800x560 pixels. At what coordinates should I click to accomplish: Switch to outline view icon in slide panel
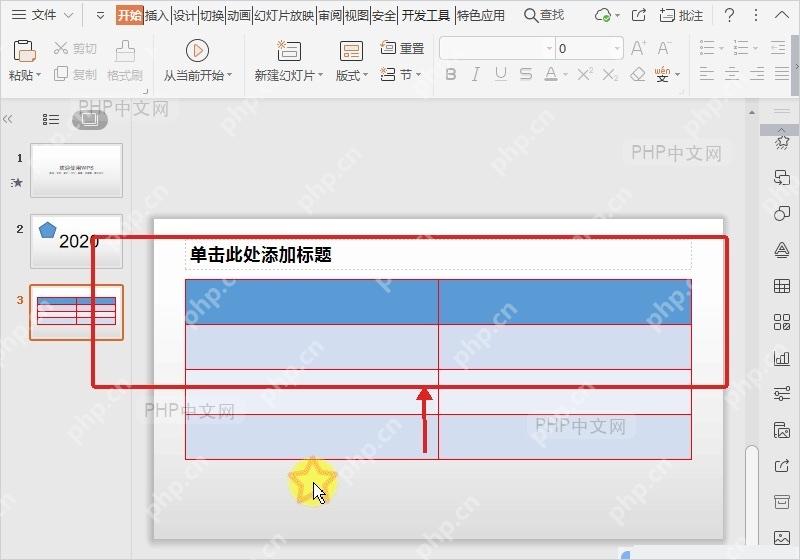click(x=51, y=119)
